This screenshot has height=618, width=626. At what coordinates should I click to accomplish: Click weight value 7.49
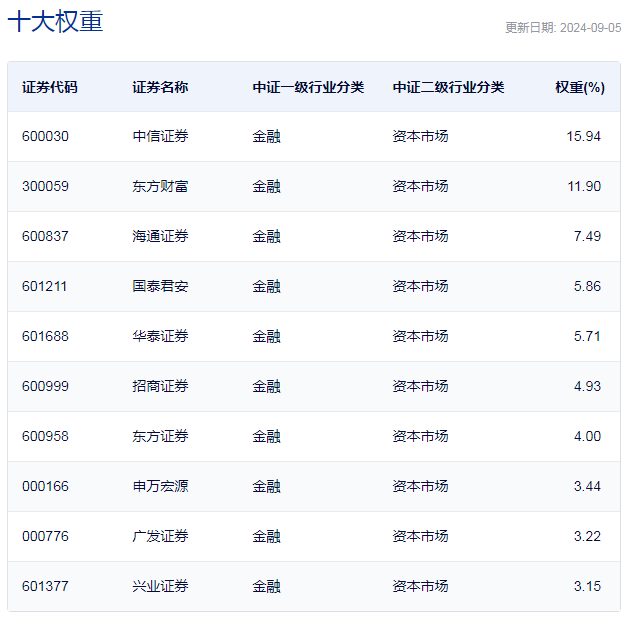[587, 236]
